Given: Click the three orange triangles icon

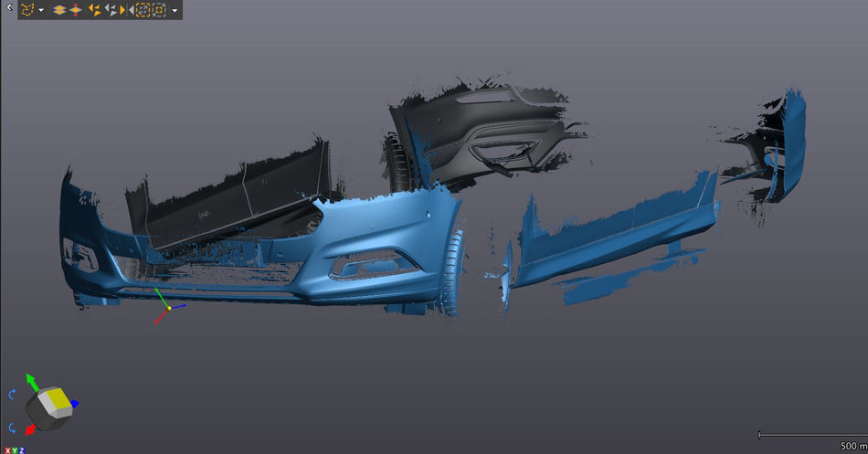Looking at the screenshot, I should coord(95,10).
